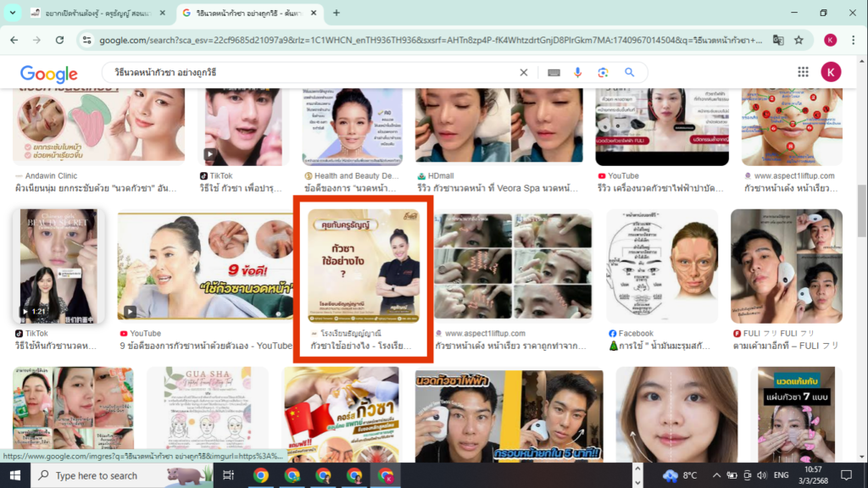Reload the current page

point(58,40)
